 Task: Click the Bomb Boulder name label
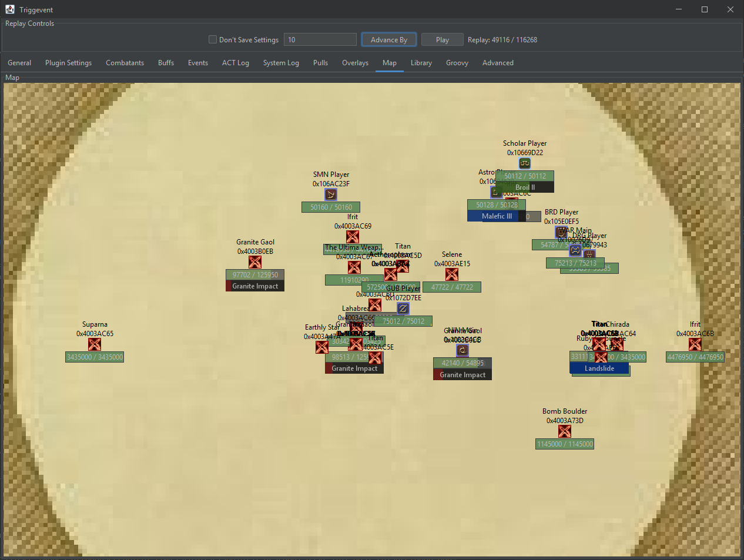[565, 411]
